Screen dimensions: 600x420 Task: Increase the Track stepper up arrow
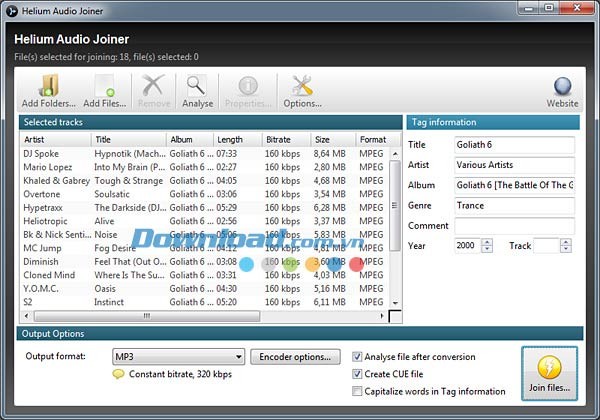coord(566,242)
